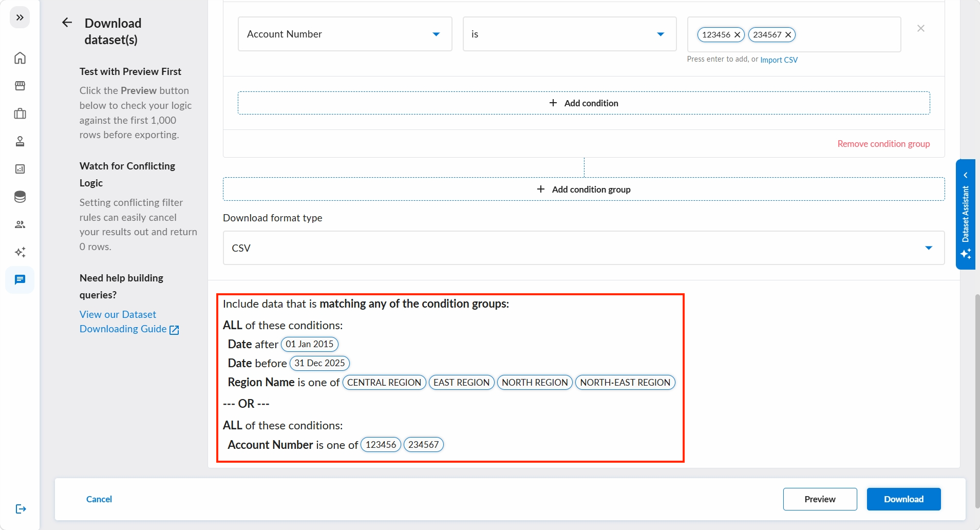
Task: Click the 31 Dec 2025 date chip
Action: coord(319,363)
